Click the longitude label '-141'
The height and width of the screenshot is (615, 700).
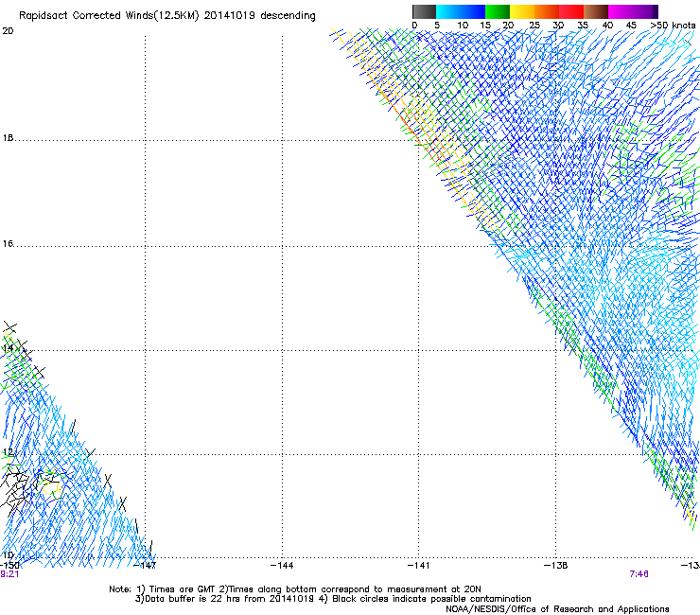coord(419,566)
